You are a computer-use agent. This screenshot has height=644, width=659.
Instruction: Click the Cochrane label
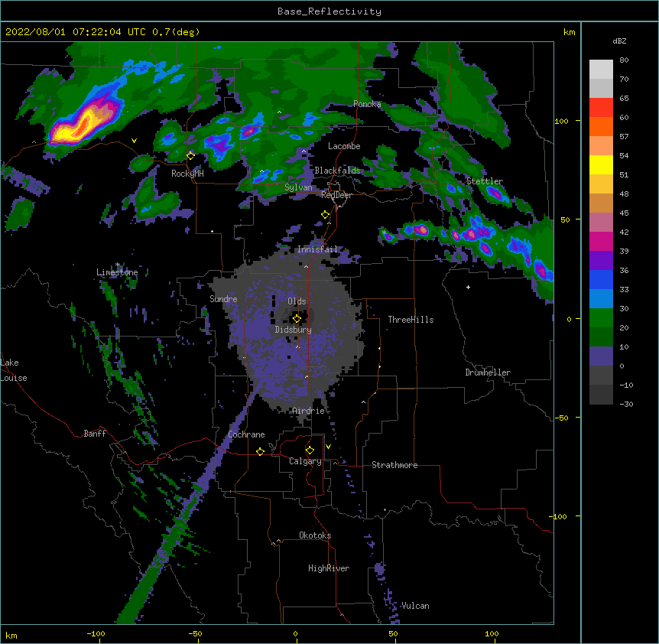[x=247, y=434]
